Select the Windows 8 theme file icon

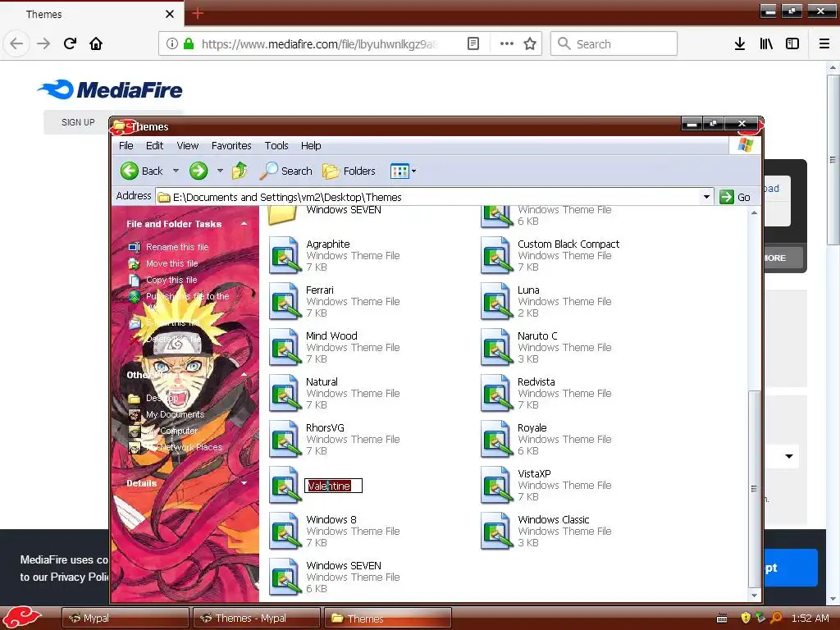[x=285, y=532]
